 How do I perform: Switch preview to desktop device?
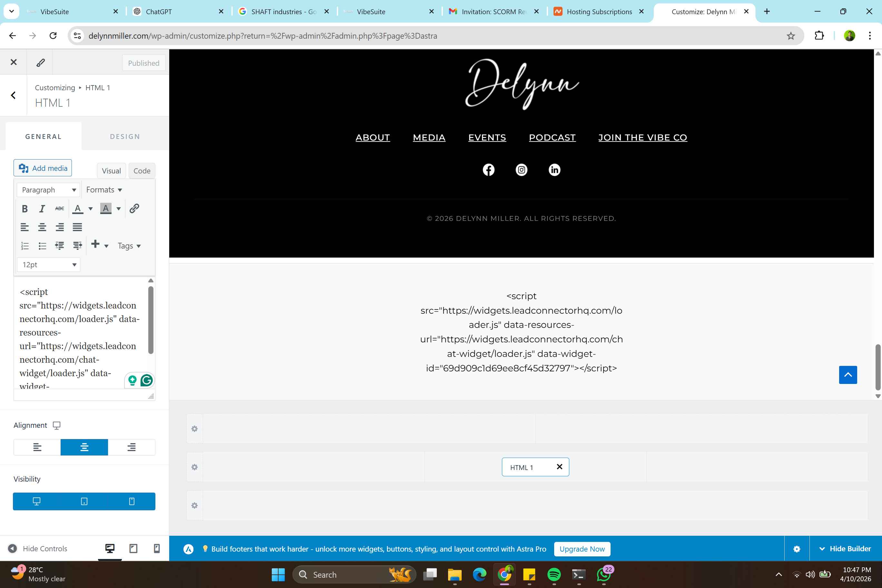point(110,549)
